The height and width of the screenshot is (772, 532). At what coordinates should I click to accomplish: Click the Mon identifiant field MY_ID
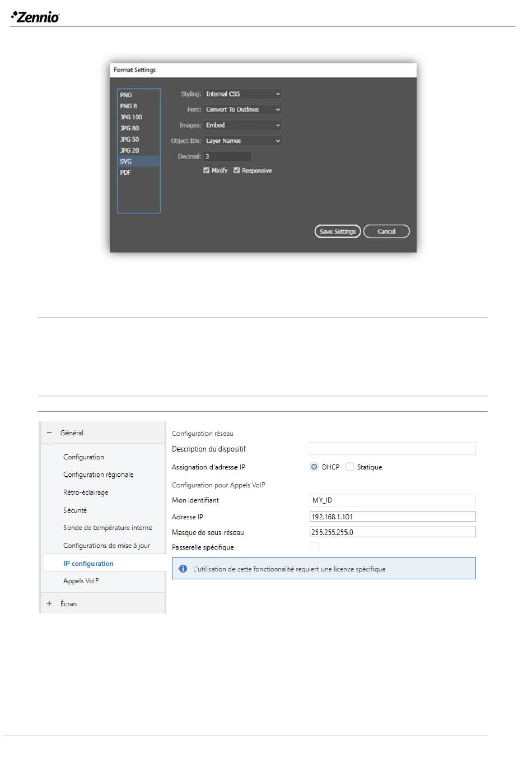(393, 500)
